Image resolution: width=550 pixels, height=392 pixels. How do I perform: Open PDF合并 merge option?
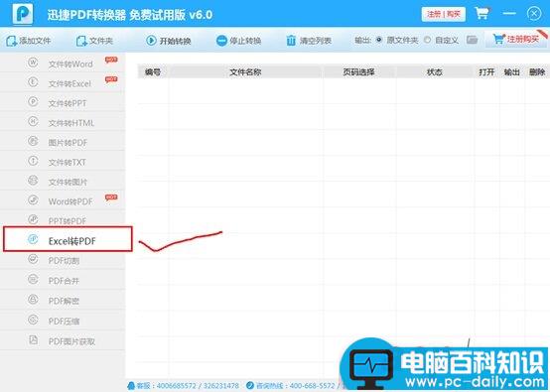(63, 280)
